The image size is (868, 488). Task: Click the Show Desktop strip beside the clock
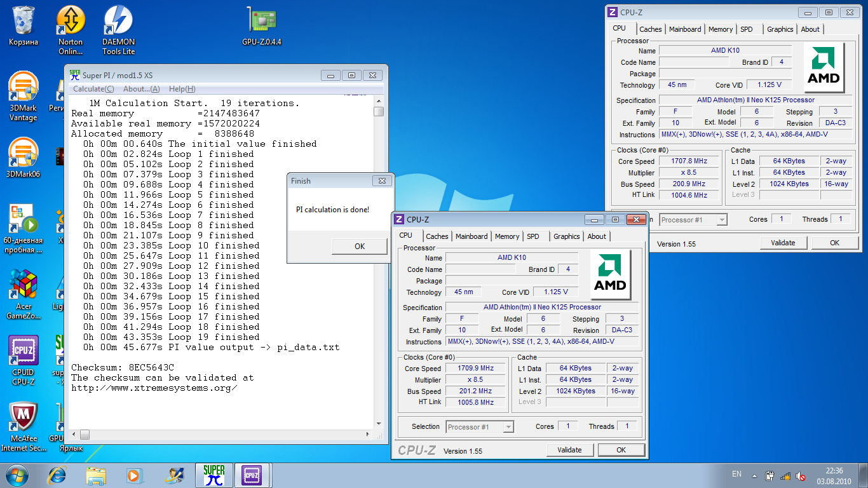coord(864,475)
